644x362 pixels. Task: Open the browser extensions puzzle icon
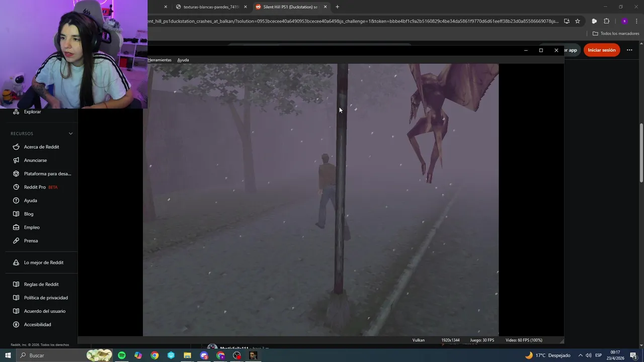tap(606, 21)
